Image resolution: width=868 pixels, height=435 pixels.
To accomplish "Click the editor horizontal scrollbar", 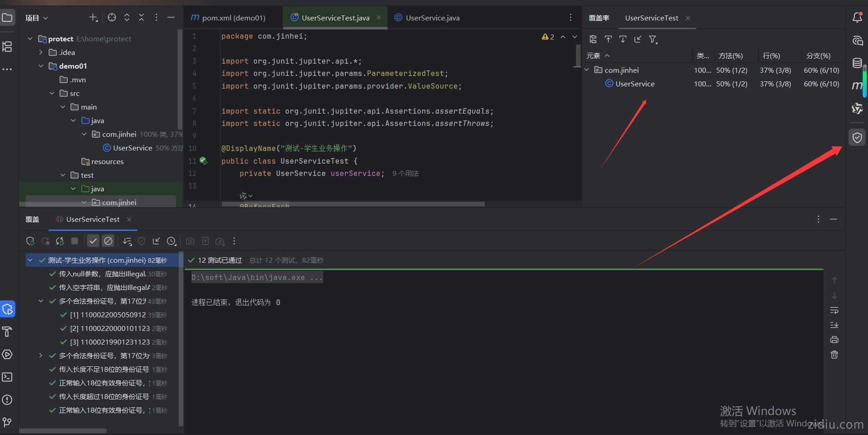I will pos(353,204).
